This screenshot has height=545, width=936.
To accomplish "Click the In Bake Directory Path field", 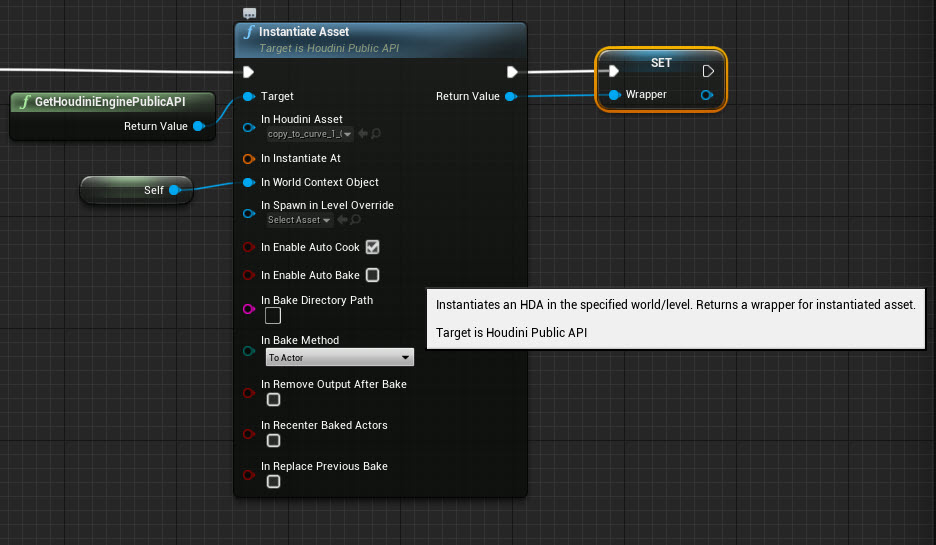I will (x=273, y=316).
